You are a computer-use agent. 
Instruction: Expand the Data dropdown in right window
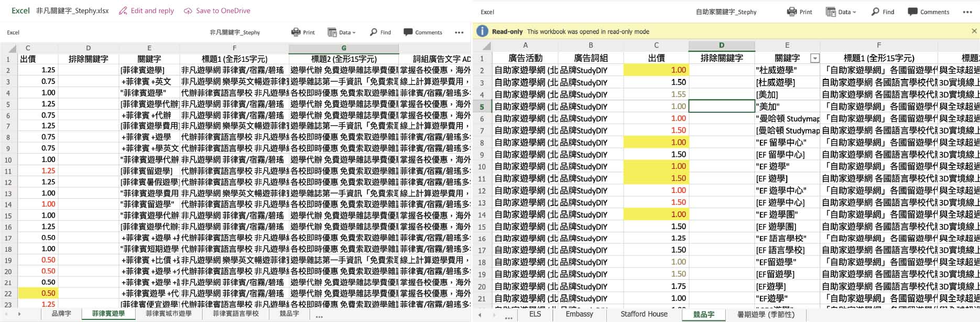tap(841, 12)
